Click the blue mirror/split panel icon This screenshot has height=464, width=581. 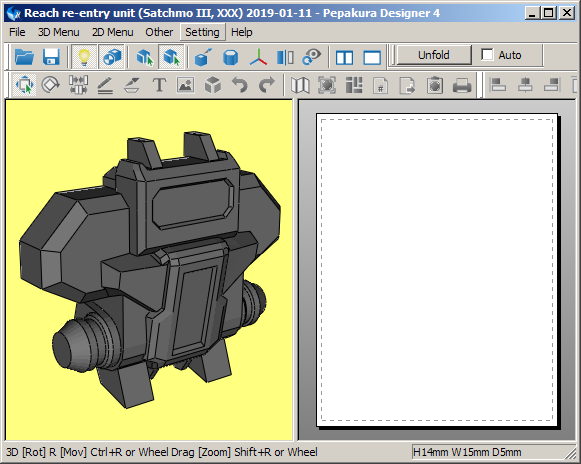[285, 57]
